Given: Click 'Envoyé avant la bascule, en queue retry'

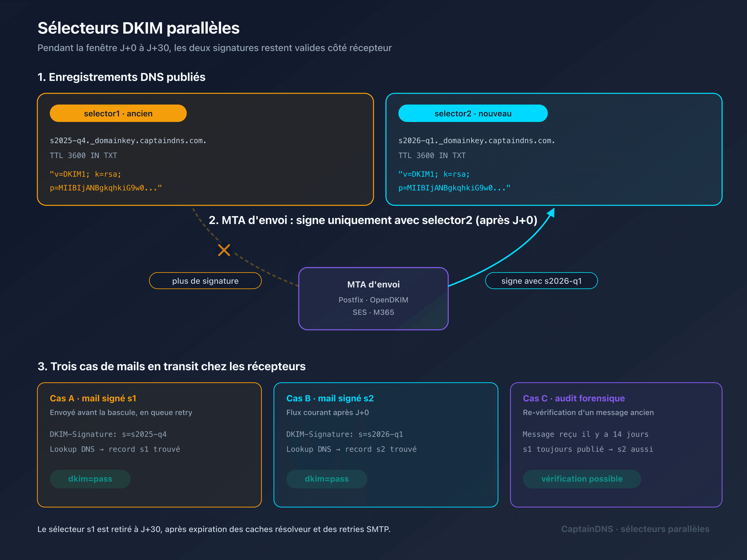Looking at the screenshot, I should point(121,413).
